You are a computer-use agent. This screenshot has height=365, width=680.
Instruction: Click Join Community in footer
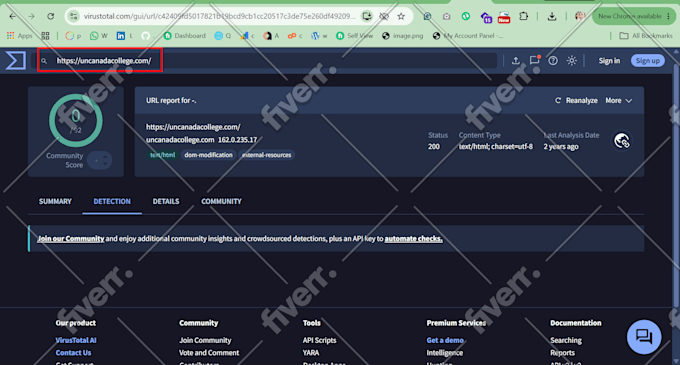(205, 340)
